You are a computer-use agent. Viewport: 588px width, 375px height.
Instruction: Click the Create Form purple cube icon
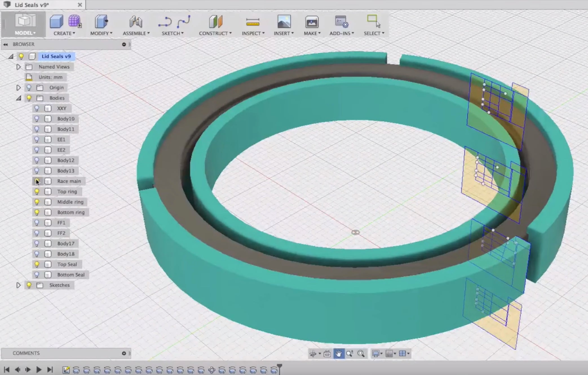click(x=74, y=22)
